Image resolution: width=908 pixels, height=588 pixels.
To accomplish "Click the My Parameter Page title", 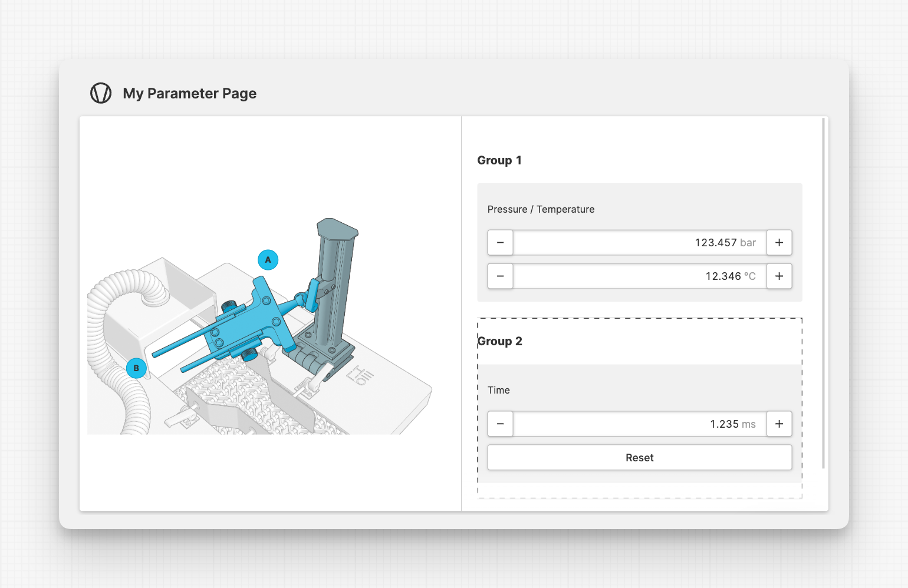I will [189, 94].
